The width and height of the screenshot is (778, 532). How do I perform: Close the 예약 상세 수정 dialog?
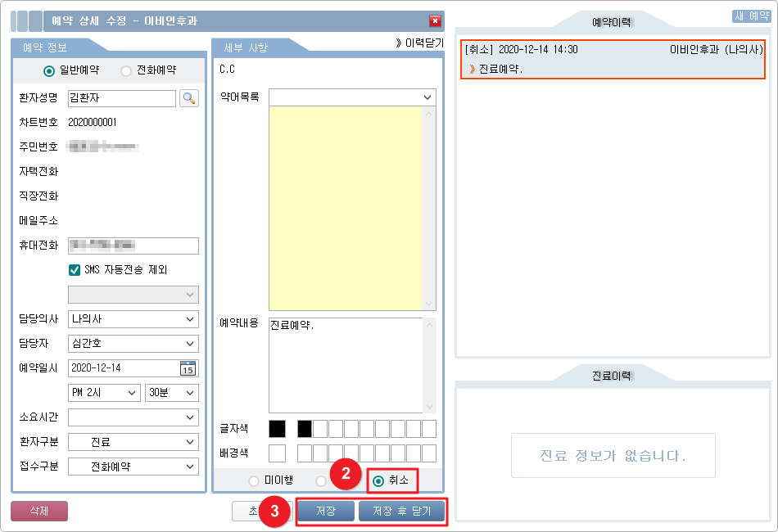click(x=435, y=21)
